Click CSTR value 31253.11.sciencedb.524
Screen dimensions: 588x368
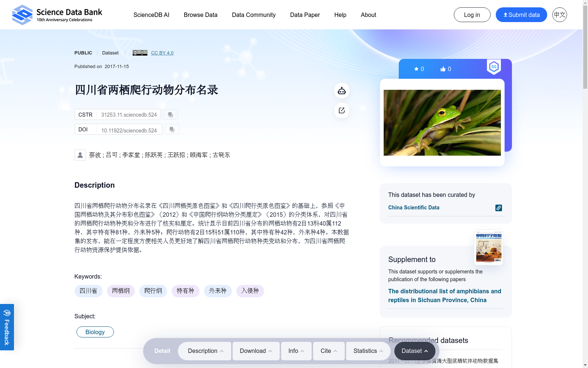129,115
